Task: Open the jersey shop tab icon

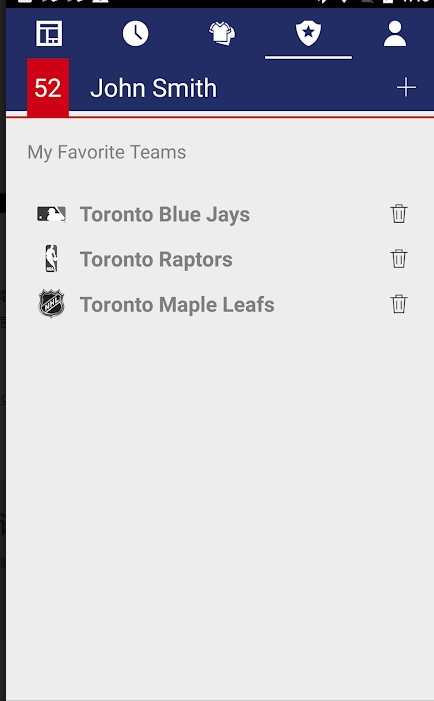Action: pos(222,34)
